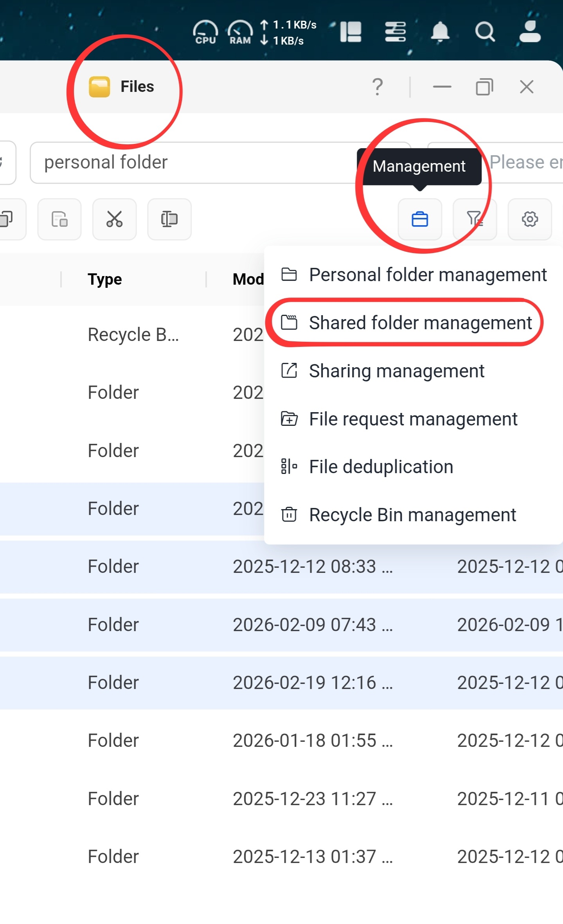The height and width of the screenshot is (924, 563).
Task: Open the user account icon
Action: 530,32
